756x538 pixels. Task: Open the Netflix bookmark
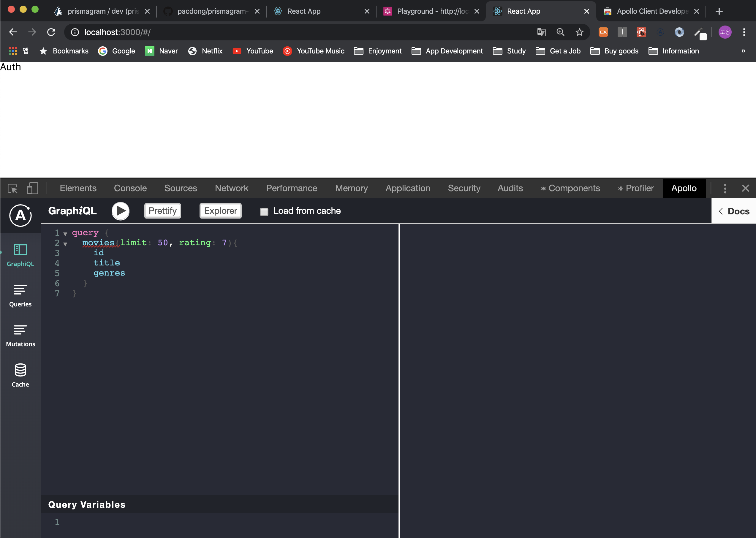[x=205, y=51]
